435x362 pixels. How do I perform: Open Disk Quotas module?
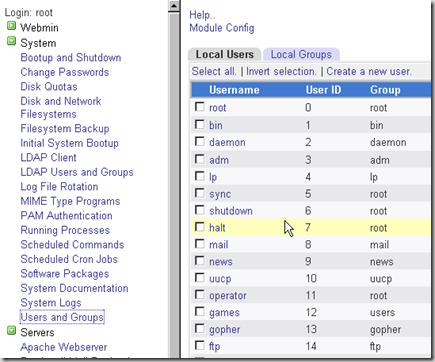tap(49, 87)
